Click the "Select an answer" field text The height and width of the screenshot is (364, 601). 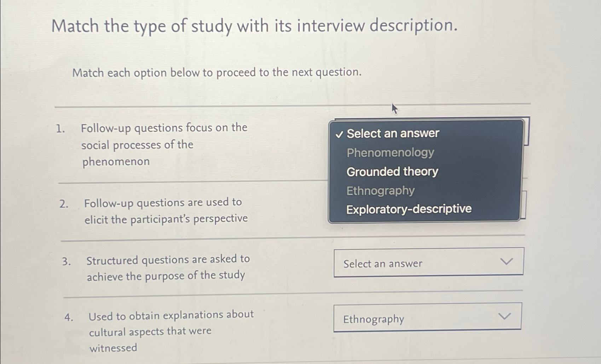pyautogui.click(x=382, y=264)
